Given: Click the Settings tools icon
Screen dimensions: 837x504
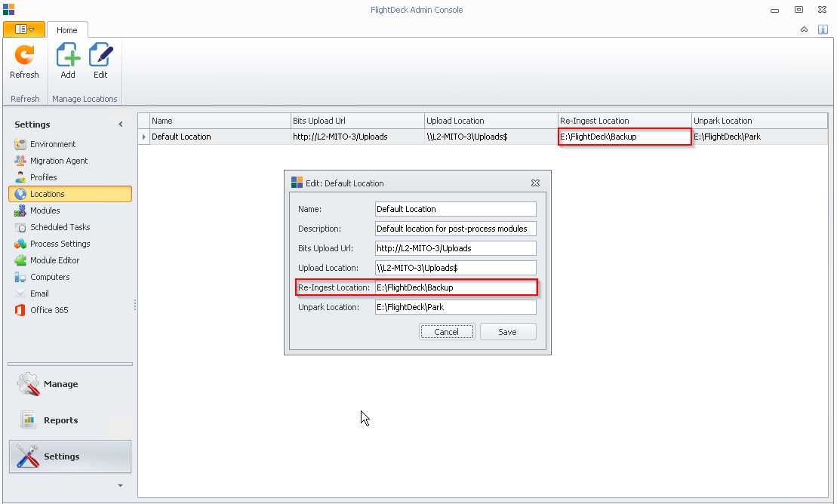Looking at the screenshot, I should click(x=28, y=456).
